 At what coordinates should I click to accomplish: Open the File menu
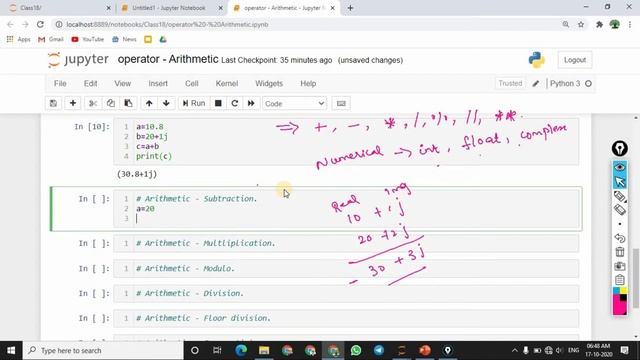point(60,83)
